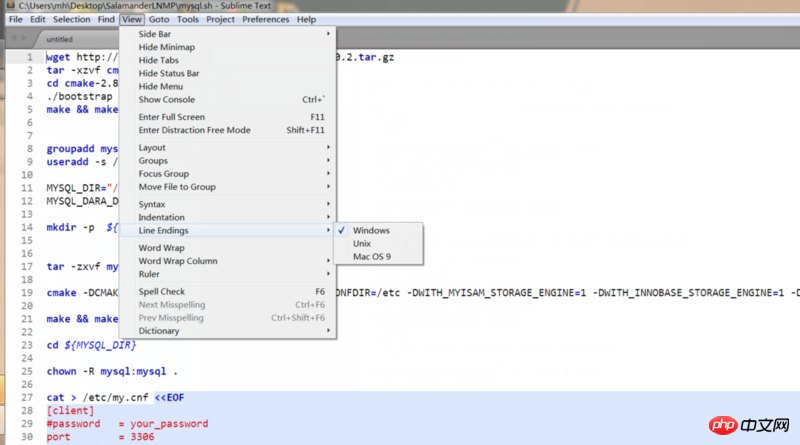The height and width of the screenshot is (445, 800).
Task: Expand Word Wrap Column submenu
Action: [228, 261]
